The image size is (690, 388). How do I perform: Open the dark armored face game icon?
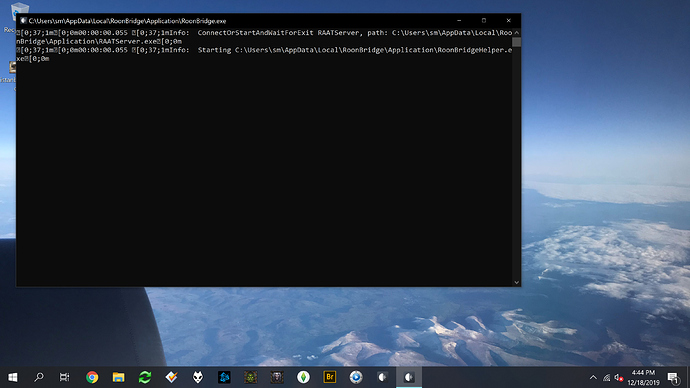[277, 377]
